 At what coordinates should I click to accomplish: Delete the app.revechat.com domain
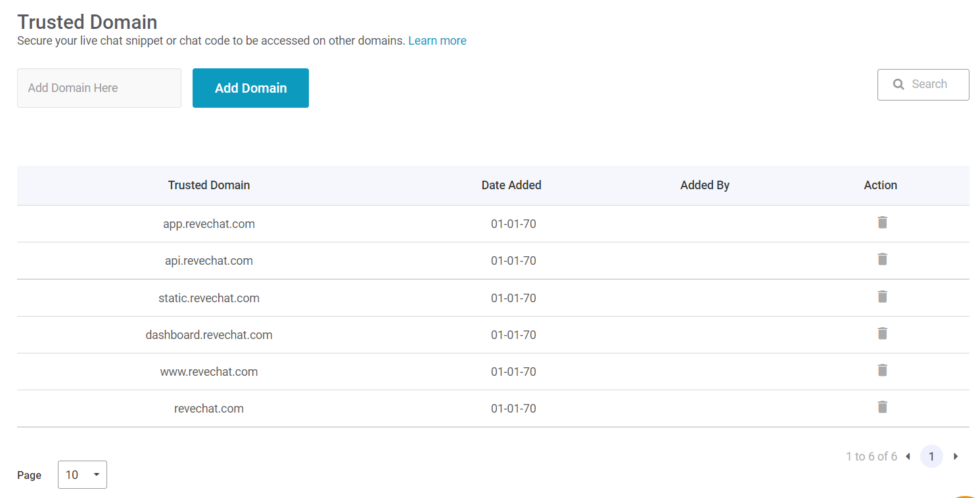(x=882, y=222)
